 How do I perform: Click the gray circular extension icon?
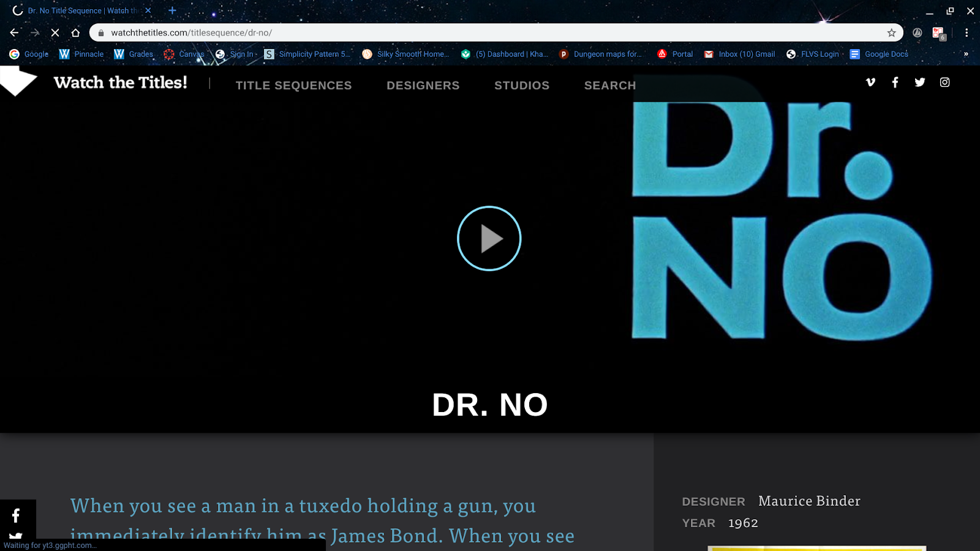[918, 32]
